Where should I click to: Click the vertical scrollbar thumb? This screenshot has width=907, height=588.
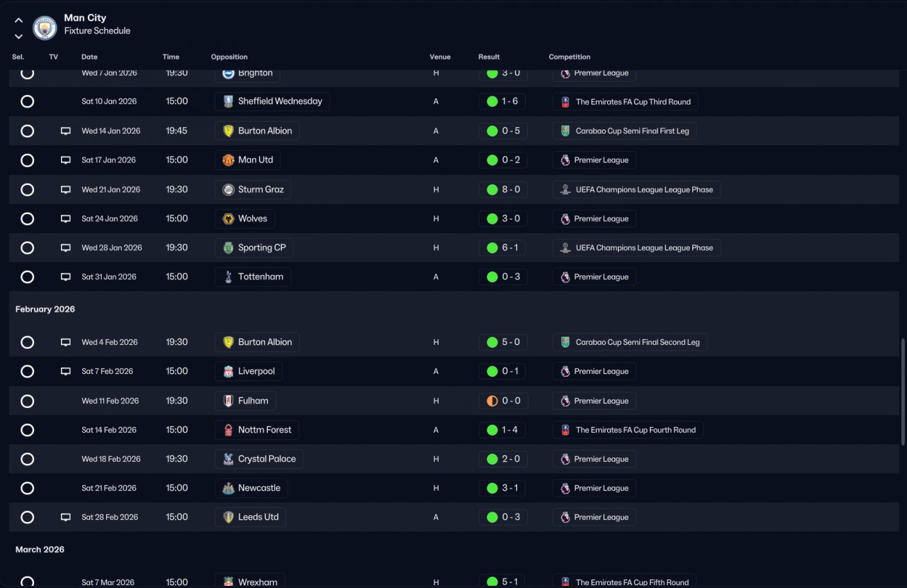[903, 392]
